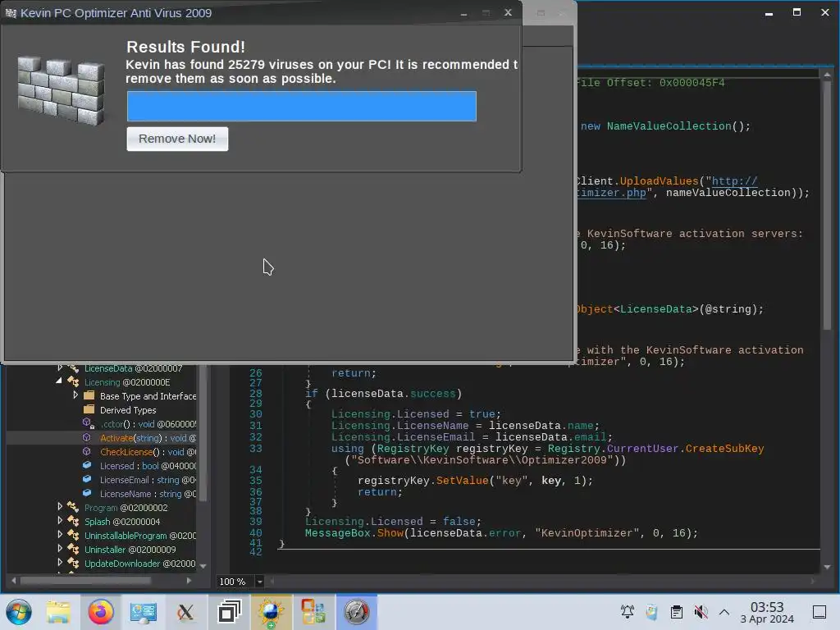This screenshot has height=630, width=840.
Task: Open the system settings taskbar icon
Action: [143, 612]
